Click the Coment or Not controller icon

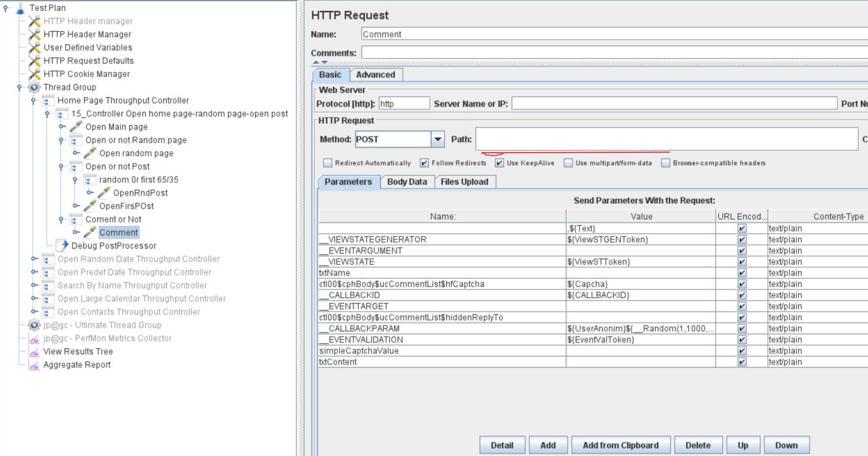[76, 219]
